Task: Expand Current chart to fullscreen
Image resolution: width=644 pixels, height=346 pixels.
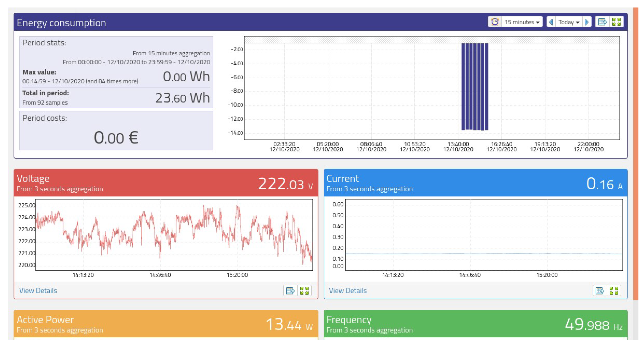Action: [614, 291]
